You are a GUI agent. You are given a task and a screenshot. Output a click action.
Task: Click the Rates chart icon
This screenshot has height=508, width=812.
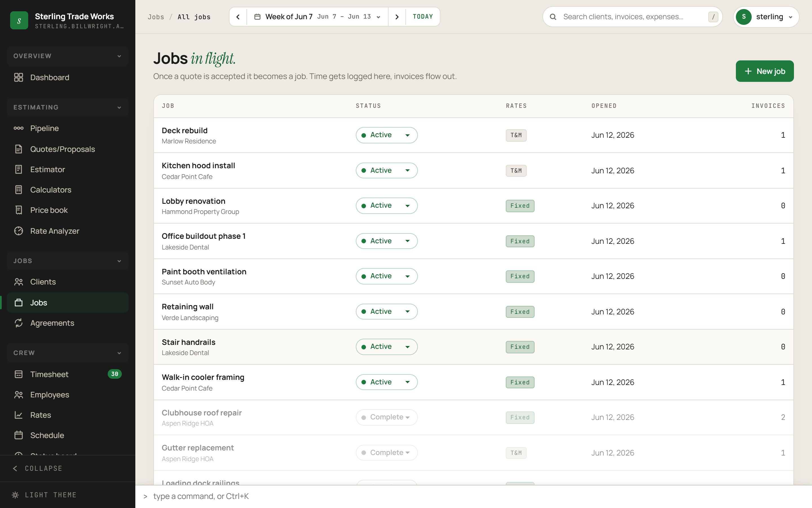coord(18,415)
